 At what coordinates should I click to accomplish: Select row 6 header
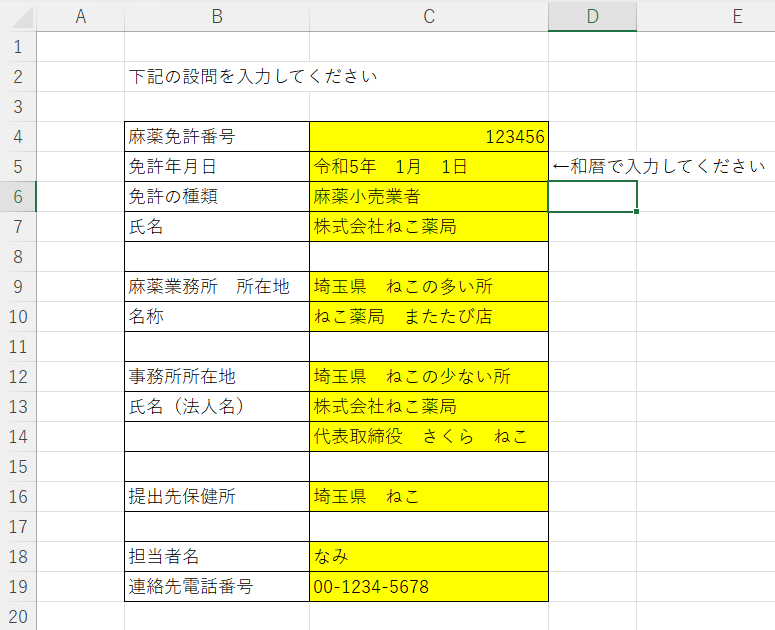pos(17,197)
